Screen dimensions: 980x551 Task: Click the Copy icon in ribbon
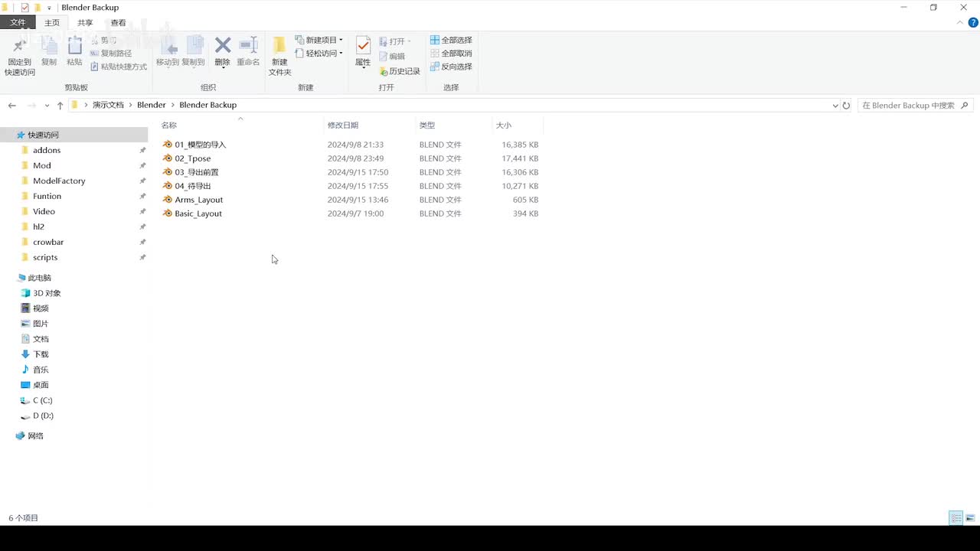pos(49,47)
